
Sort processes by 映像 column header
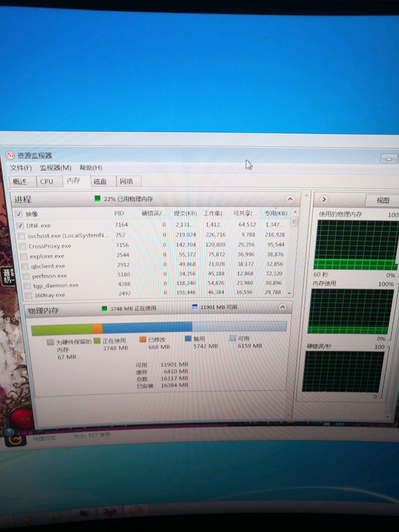32,214
